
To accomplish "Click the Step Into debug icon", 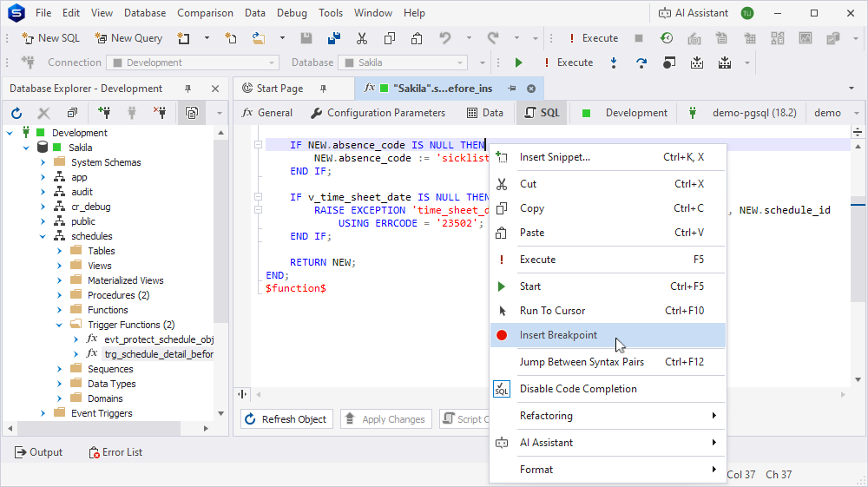I will point(614,63).
